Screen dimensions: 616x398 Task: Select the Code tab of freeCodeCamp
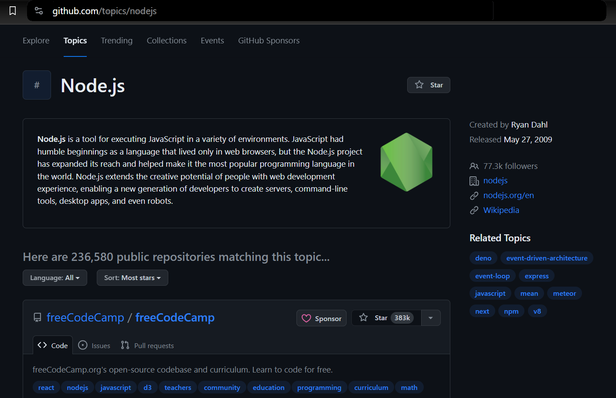click(53, 345)
